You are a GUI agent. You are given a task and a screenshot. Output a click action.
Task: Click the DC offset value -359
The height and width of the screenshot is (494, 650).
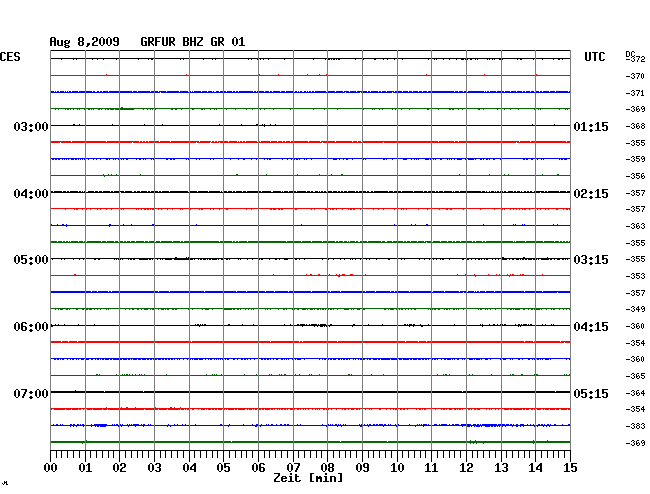[x=635, y=159]
